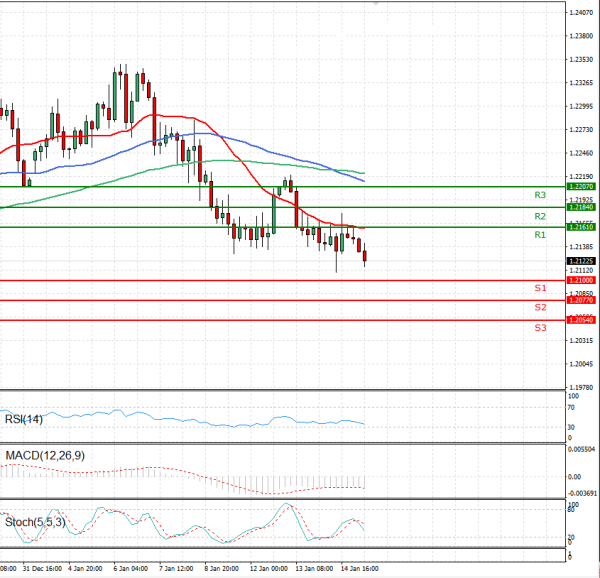Click the 14 Jan 16:00 time label

[360, 569]
